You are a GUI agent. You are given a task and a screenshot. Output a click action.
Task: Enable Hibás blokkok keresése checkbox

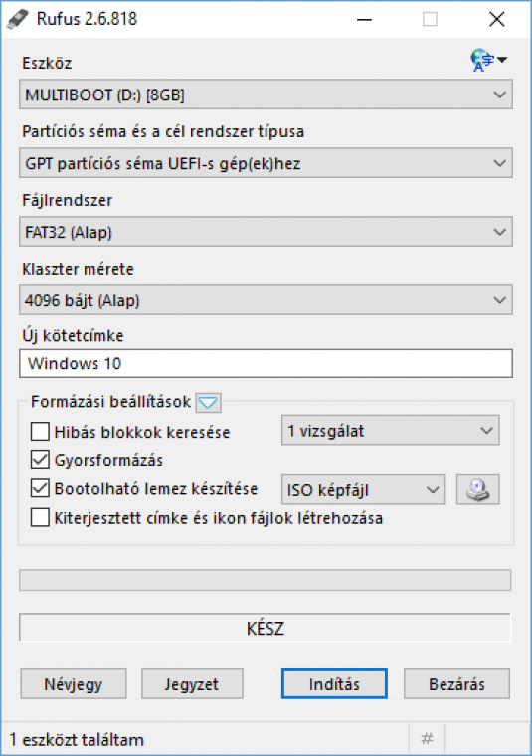pos(40,431)
